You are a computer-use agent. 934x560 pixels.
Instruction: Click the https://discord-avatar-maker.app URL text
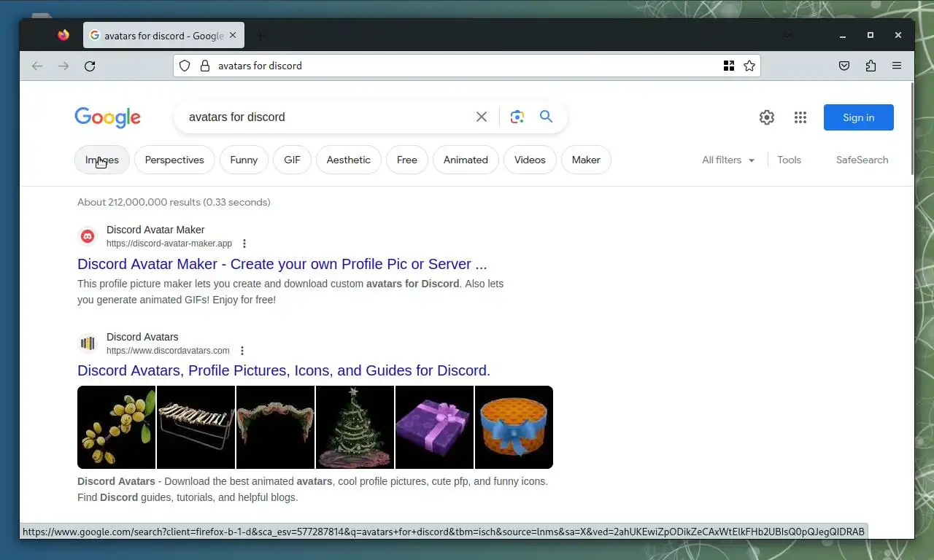click(169, 244)
